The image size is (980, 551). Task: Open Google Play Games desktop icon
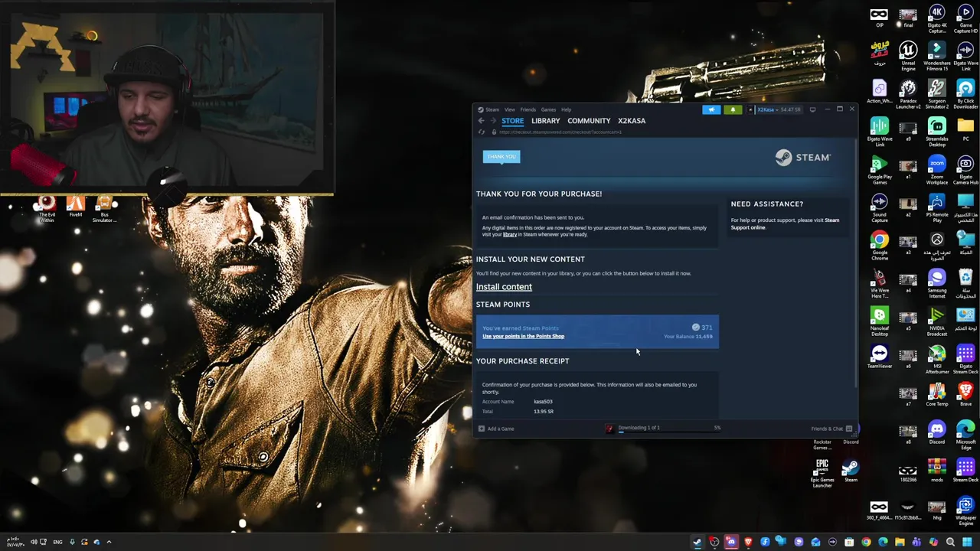[879, 170]
